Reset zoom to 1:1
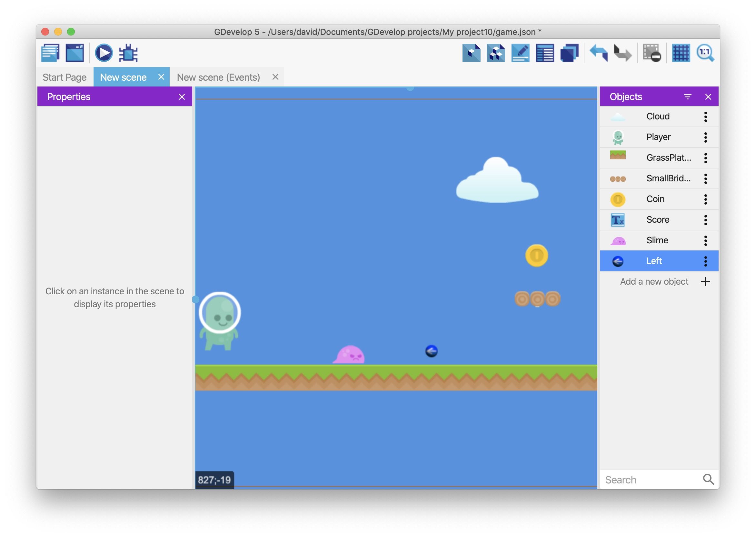 705,53
